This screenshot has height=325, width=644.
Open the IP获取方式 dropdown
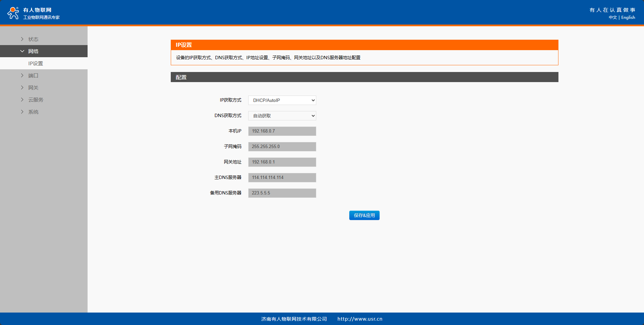click(282, 100)
